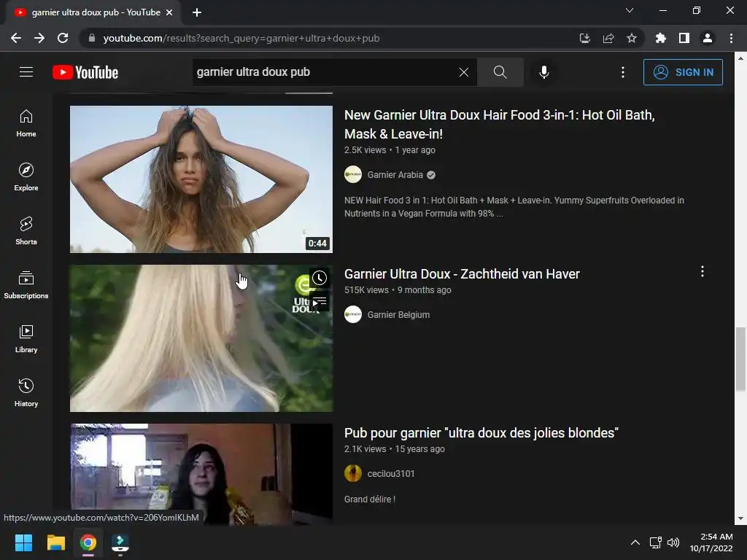Viewport: 747px width, 560px height.
Task: Select the garnier ultra doux pub tab
Action: (x=93, y=12)
